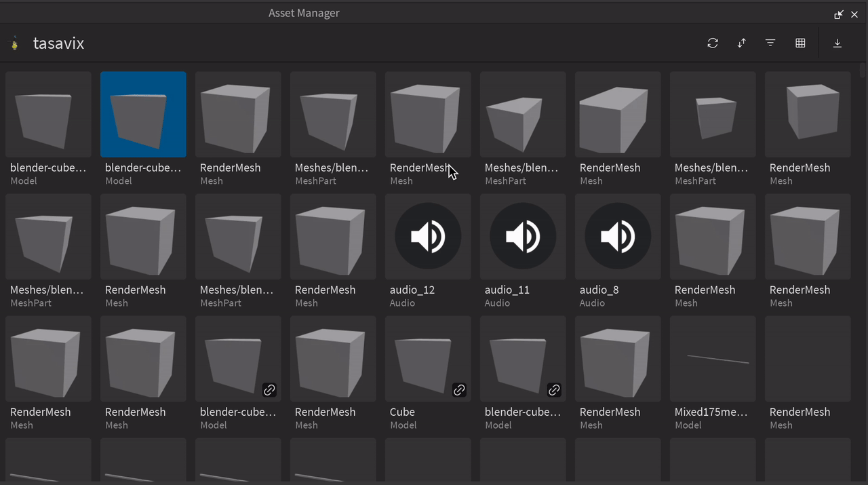
Task: Select the Mixed175me... model tile
Action: click(x=713, y=359)
